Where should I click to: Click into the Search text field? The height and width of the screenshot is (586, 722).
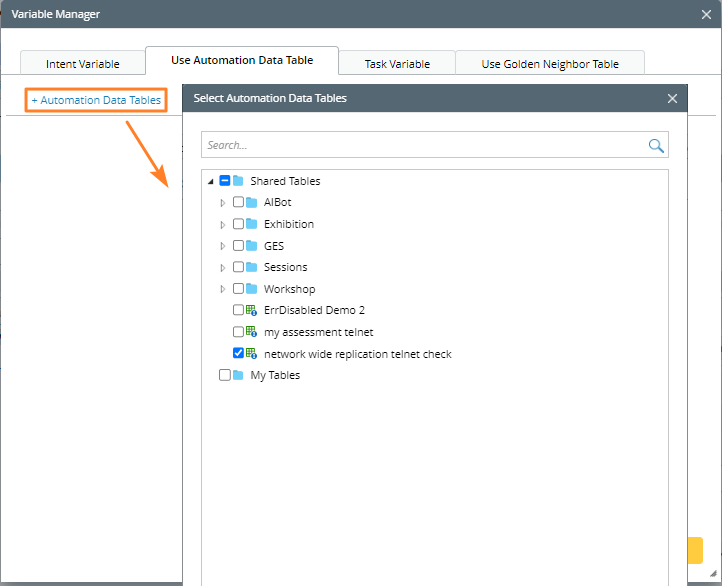[420, 146]
